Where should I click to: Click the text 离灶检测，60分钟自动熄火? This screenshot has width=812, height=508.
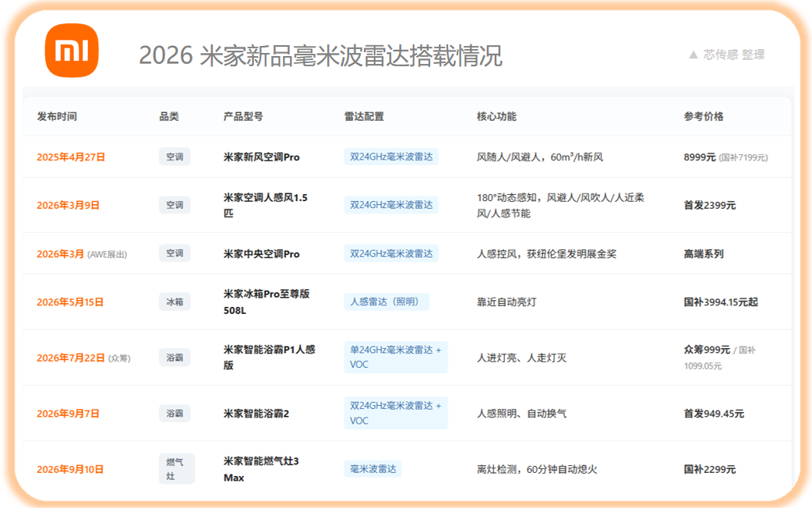537,469
